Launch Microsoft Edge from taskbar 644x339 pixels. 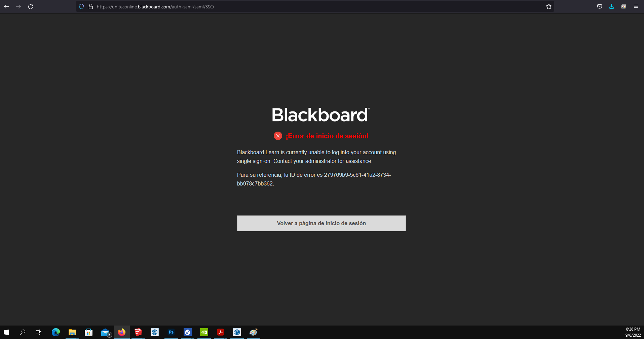(x=56, y=332)
